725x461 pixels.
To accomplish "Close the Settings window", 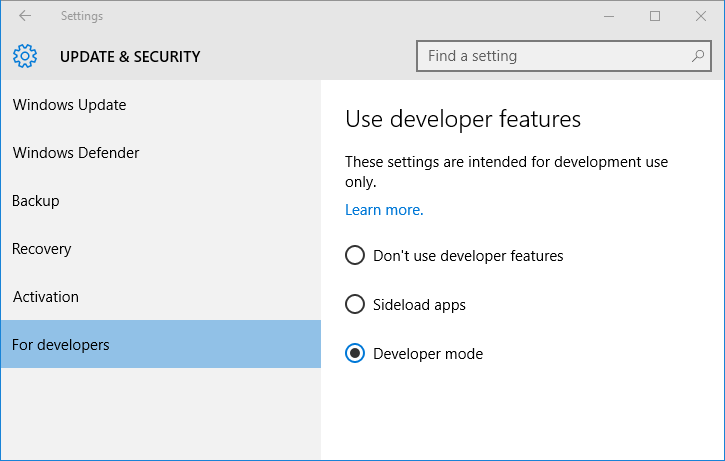I will coord(700,16).
